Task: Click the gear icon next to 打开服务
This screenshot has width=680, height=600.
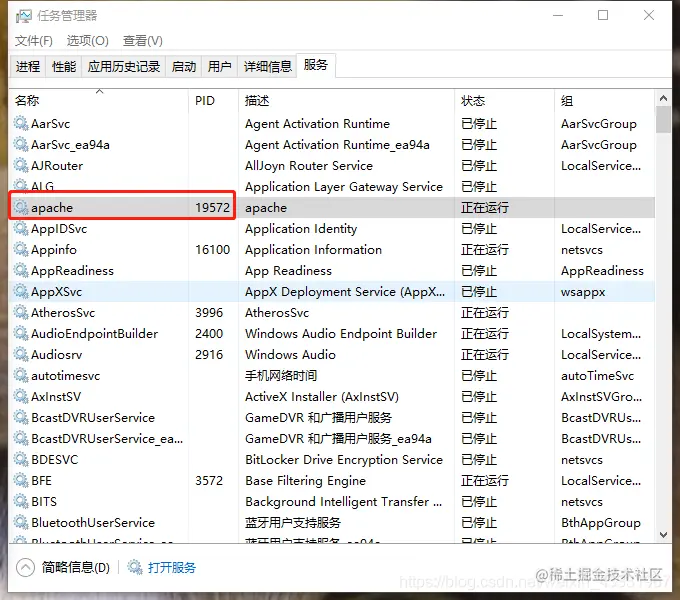Action: [x=134, y=567]
